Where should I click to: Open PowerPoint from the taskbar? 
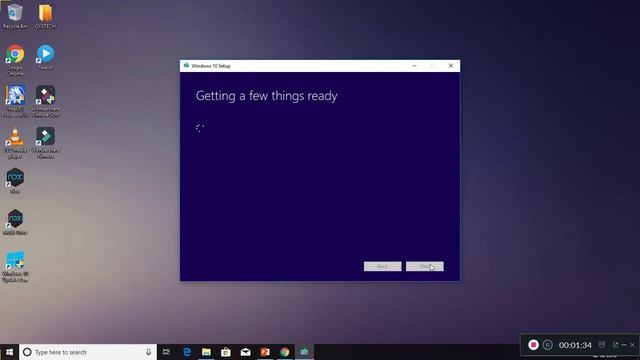265,352
